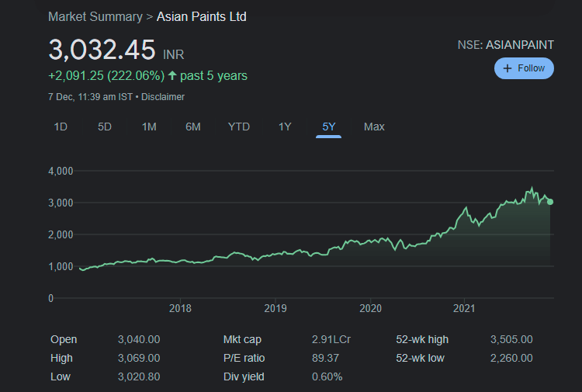The image size is (582, 392).
Task: Click the Div yield label
Action: 244,376
